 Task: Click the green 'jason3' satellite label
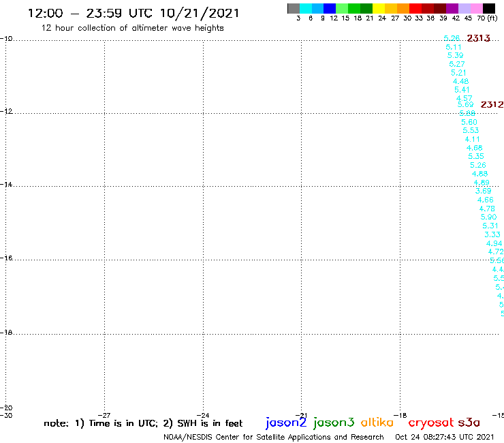(x=334, y=423)
